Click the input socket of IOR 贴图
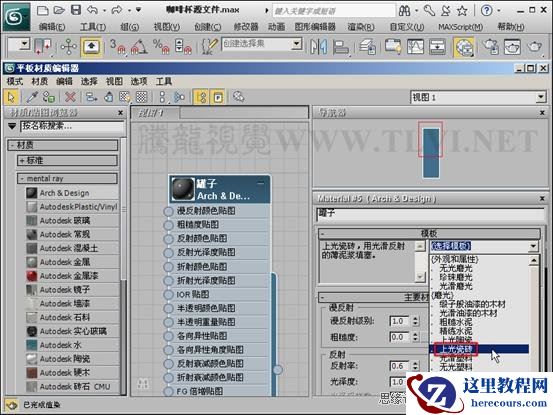 coord(169,294)
